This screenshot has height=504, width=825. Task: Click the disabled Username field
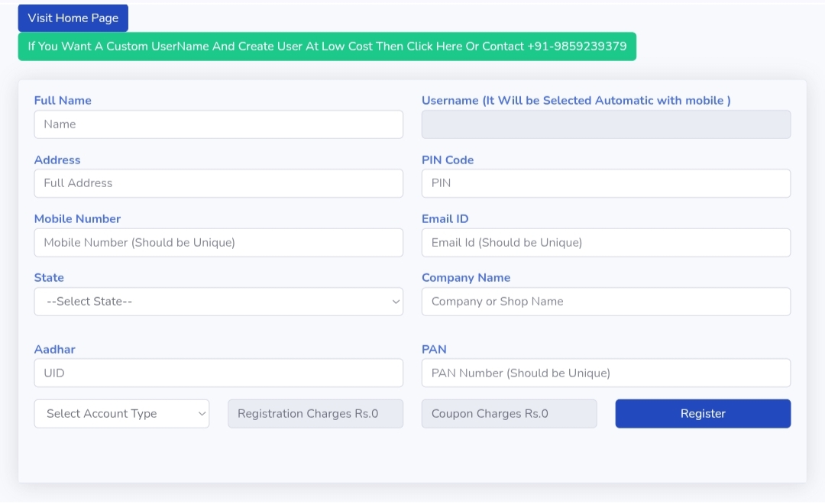pos(606,124)
